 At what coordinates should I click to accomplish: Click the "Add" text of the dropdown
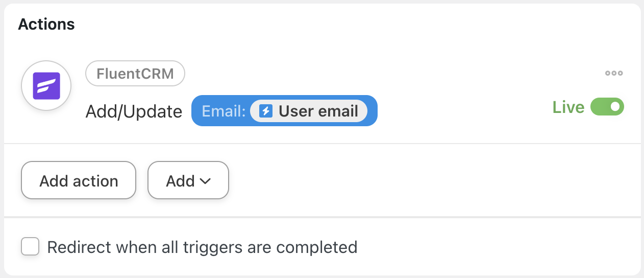(180, 181)
